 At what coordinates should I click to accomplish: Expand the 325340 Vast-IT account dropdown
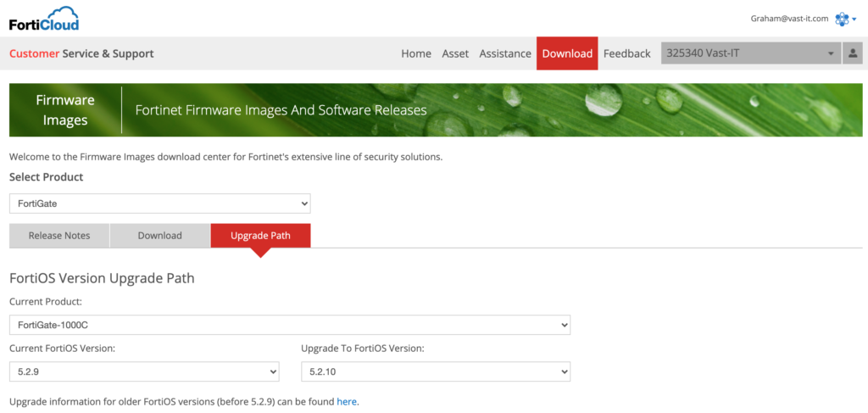(750, 53)
